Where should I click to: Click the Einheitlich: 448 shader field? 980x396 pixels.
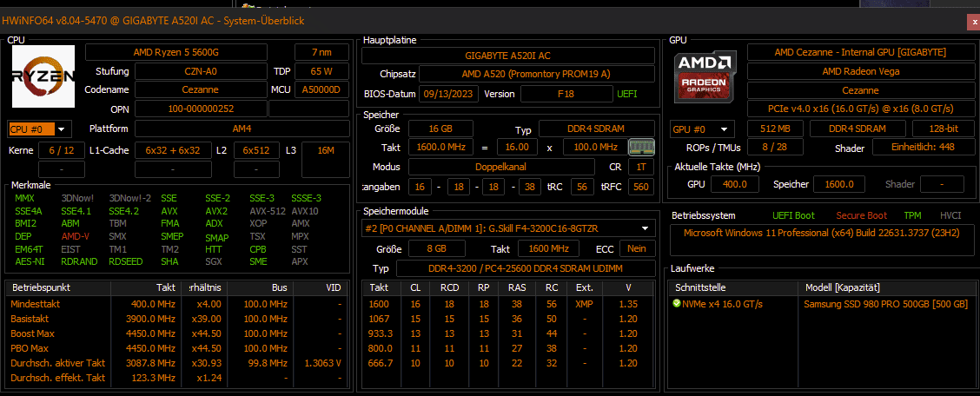[922, 148]
